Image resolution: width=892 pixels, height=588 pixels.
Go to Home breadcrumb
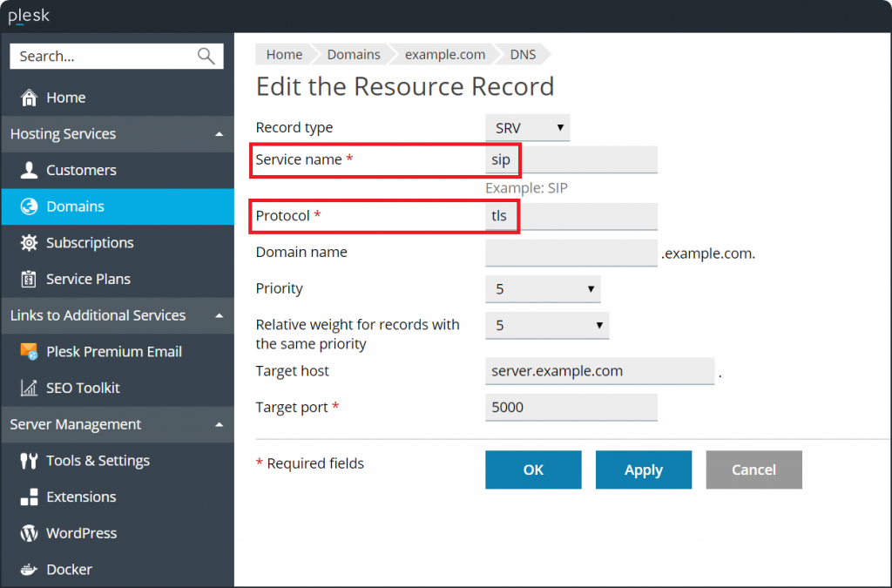click(284, 54)
